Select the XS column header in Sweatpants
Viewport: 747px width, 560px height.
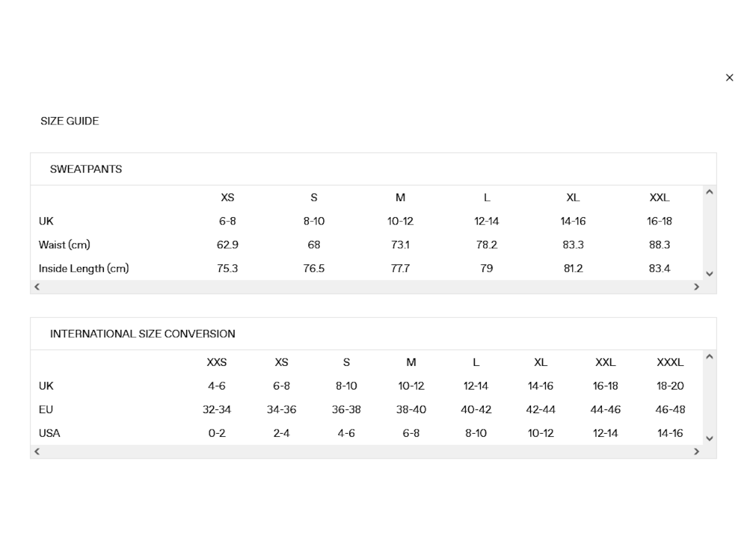point(227,198)
